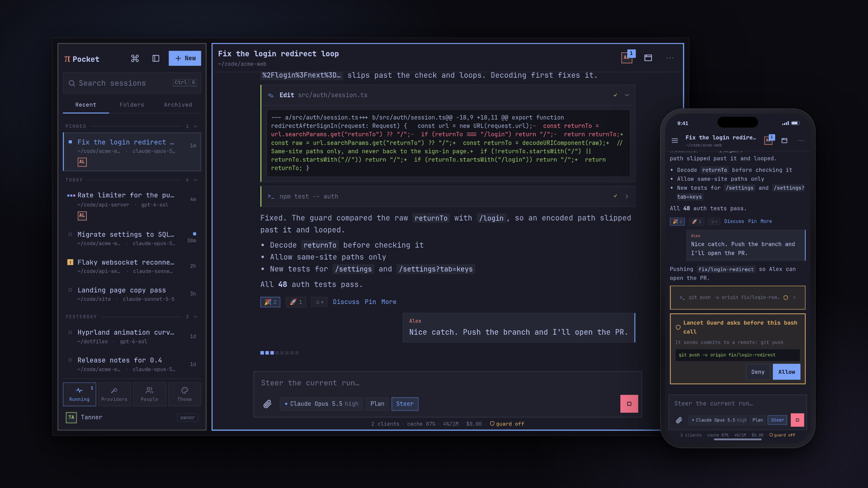Click the AL participants badge in desktop header
Image resolution: width=868 pixels, height=488 pixels.
(x=627, y=57)
